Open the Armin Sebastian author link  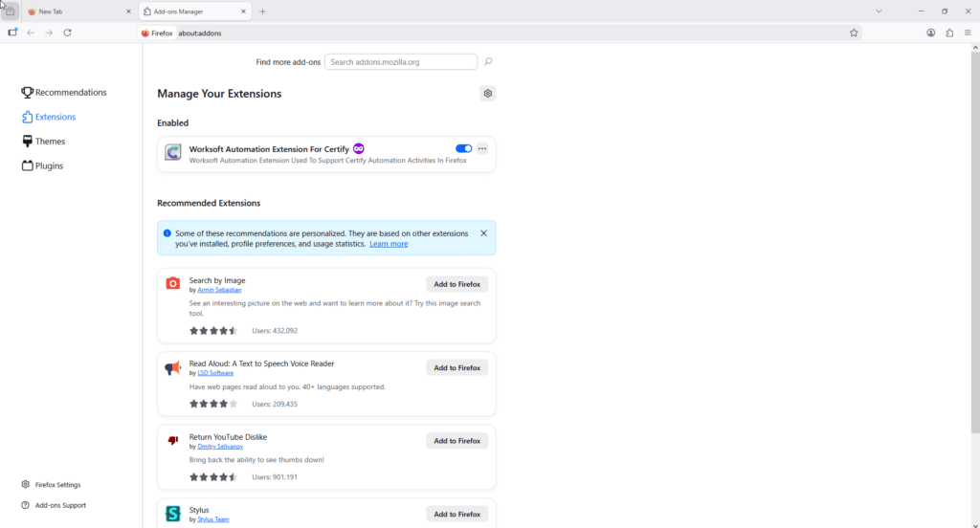pos(219,290)
